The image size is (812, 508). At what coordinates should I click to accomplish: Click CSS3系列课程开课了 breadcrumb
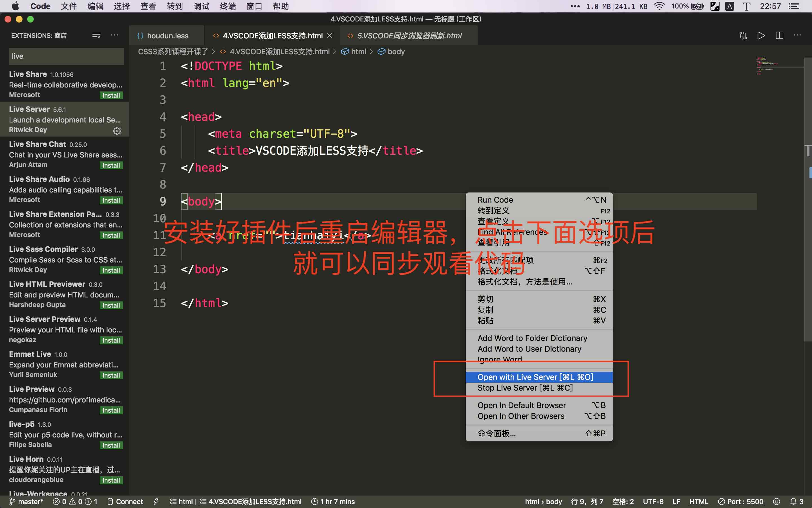tap(173, 51)
